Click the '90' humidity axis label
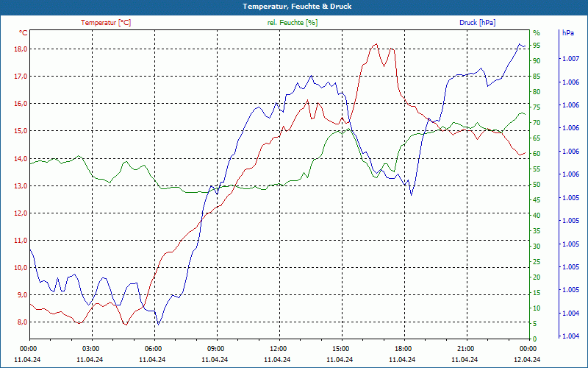Image resolution: width=588 pixels, height=368 pixels. (537, 61)
